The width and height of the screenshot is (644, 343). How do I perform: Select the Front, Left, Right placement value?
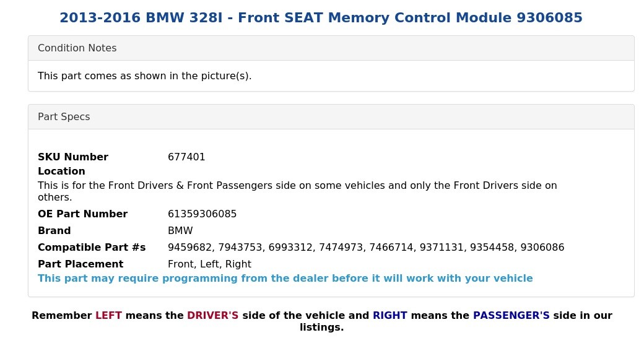coord(209,264)
